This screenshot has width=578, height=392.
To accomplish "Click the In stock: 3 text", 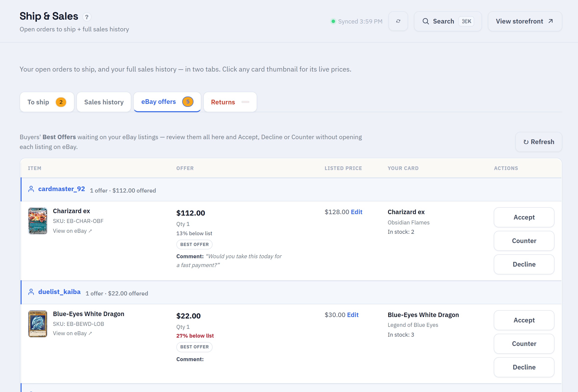I will [401, 335].
